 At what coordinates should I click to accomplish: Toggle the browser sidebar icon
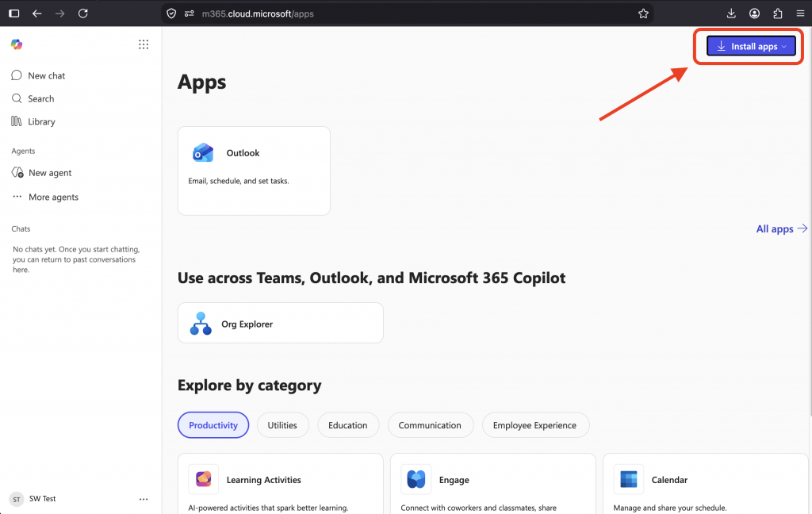[x=14, y=13]
